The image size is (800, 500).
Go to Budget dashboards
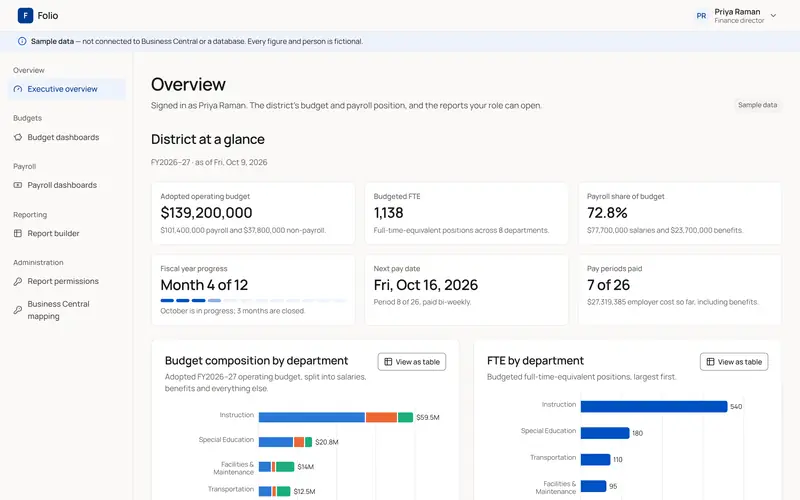[67, 137]
